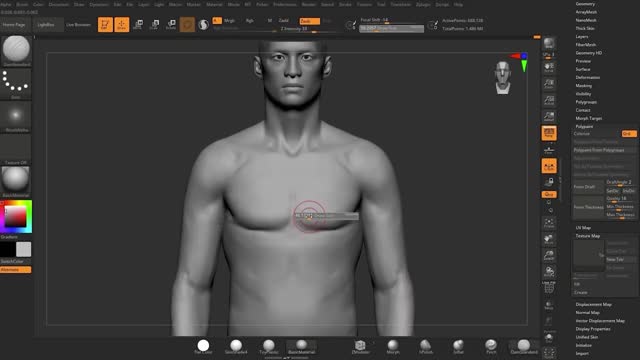Screen dimensions: 640x360
Task: Select the Move transform tool
Action: (138, 24)
